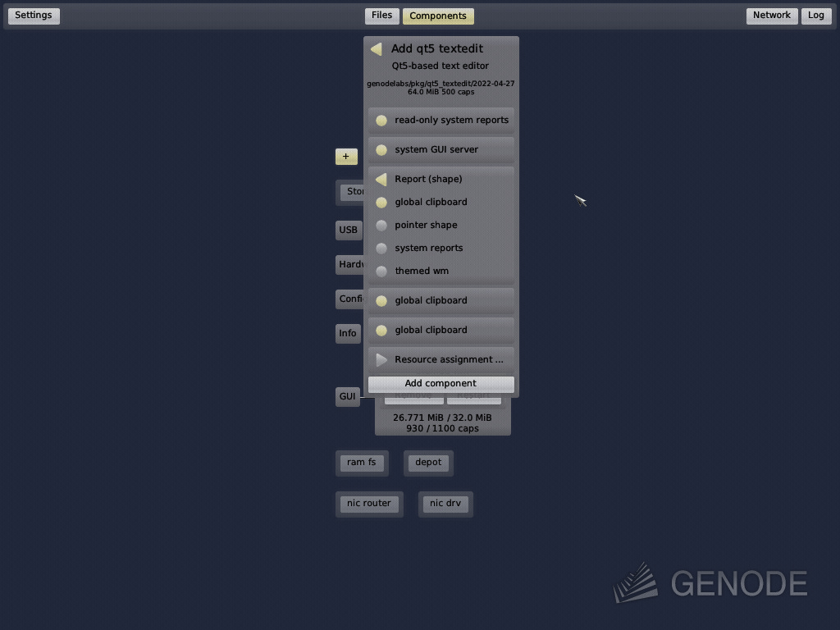840x630 pixels.
Task: Open the "nic drv" component
Action: [445, 503]
